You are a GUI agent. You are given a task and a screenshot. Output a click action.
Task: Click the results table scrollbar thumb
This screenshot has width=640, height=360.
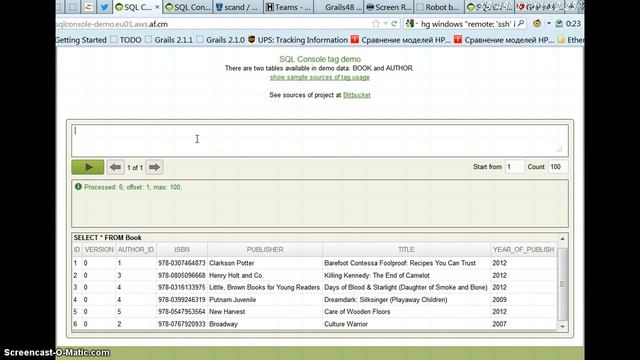[562, 284]
